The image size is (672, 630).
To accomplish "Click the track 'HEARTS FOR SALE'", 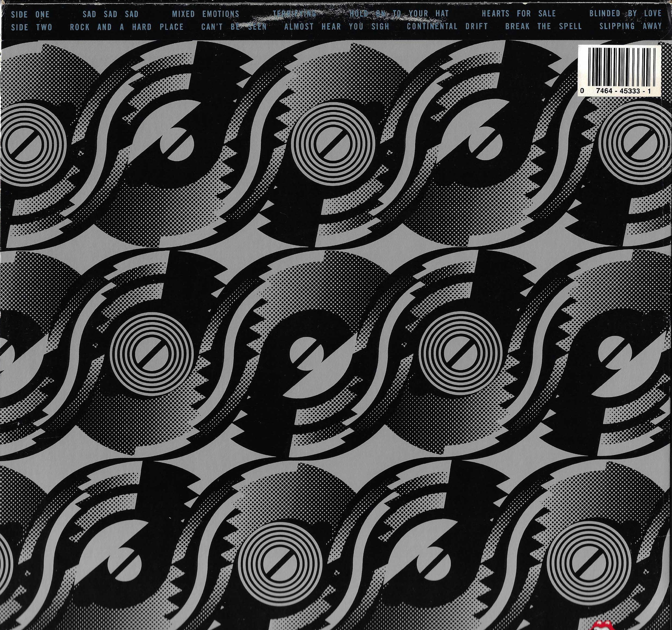I will 519,14.
